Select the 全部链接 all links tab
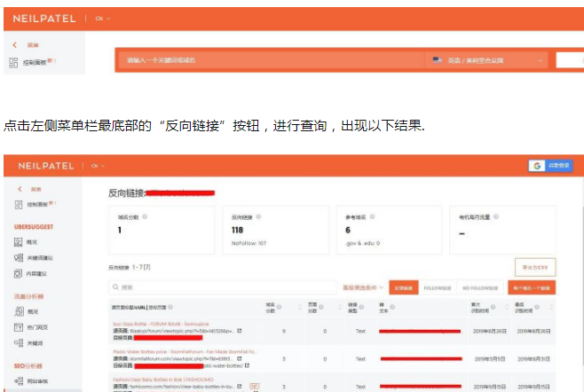The height and width of the screenshot is (392, 584). pyautogui.click(x=404, y=287)
